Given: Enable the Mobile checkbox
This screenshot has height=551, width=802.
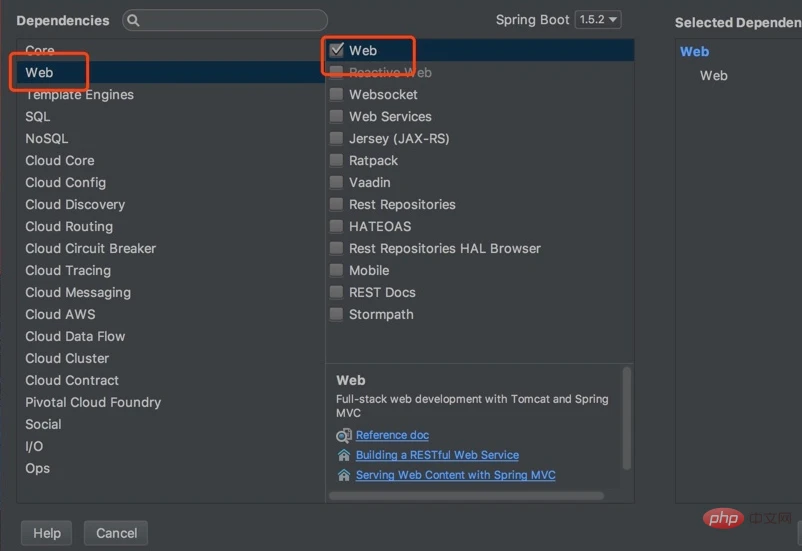Looking at the screenshot, I should click(x=337, y=270).
